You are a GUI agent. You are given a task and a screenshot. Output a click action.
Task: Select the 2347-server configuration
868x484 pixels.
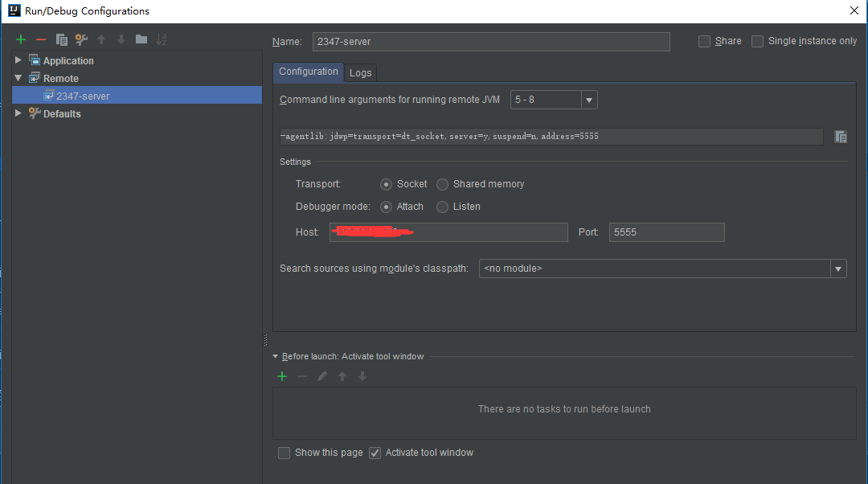(137, 95)
